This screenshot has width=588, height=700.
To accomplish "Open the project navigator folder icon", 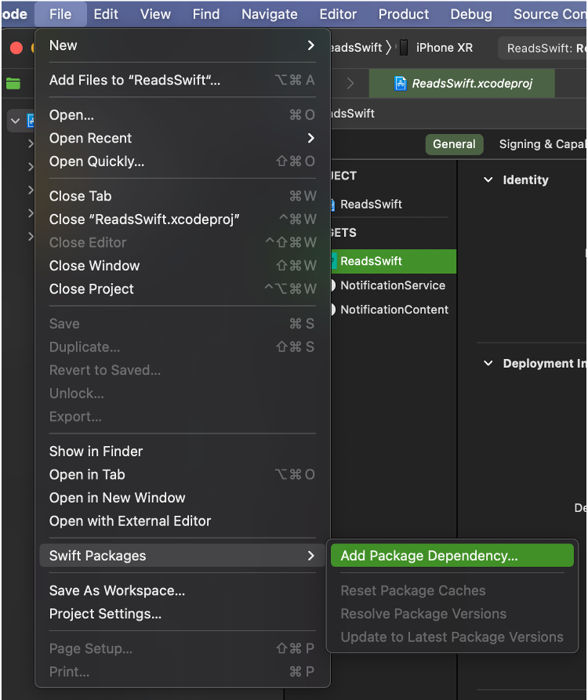I will (13, 83).
